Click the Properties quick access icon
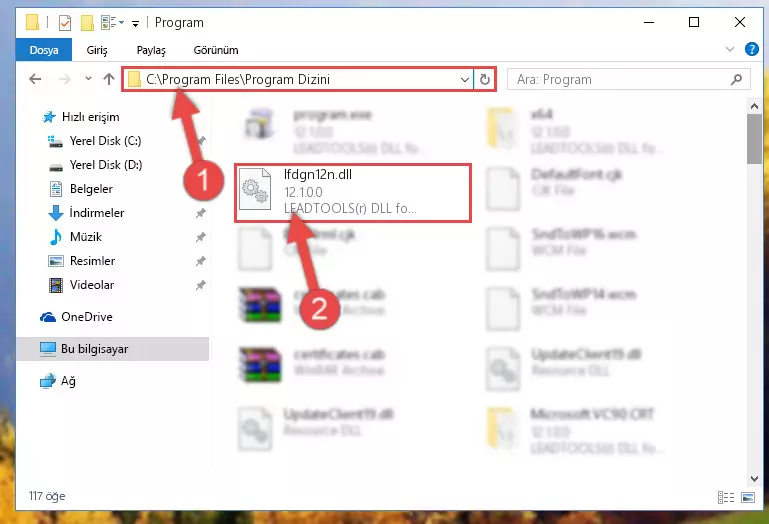 [65, 23]
